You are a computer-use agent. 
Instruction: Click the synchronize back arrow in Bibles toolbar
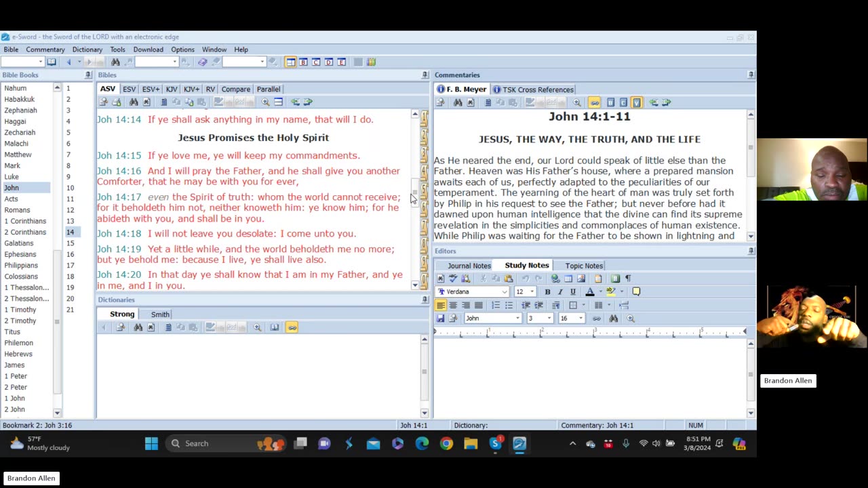click(x=295, y=102)
